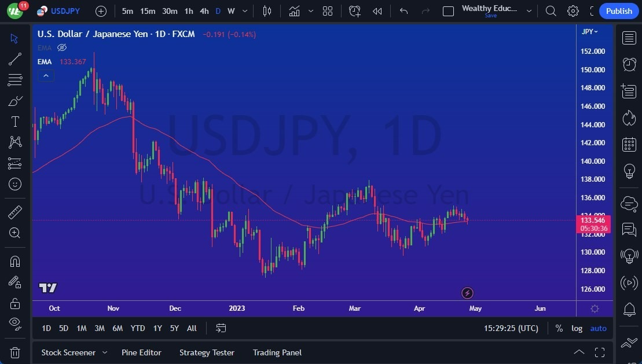The width and height of the screenshot is (642, 364).
Task: Open the Hotlists flame icon
Action: [x=629, y=117]
